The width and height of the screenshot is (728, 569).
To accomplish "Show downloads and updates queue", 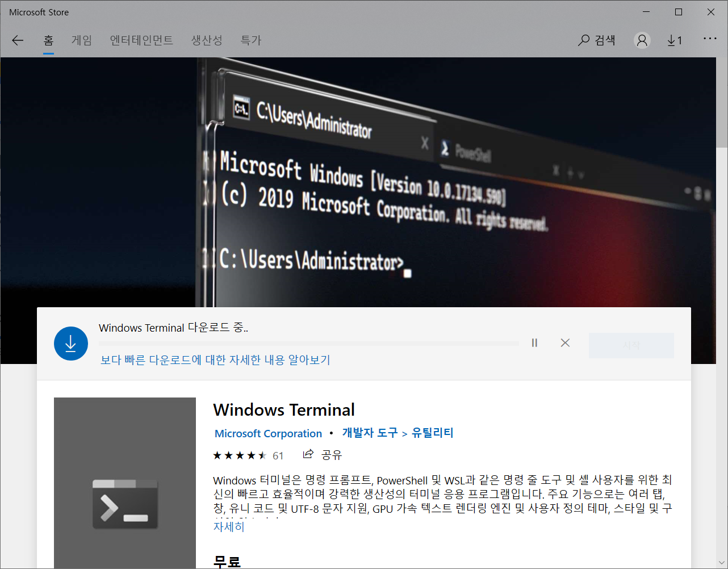I will pyautogui.click(x=675, y=40).
